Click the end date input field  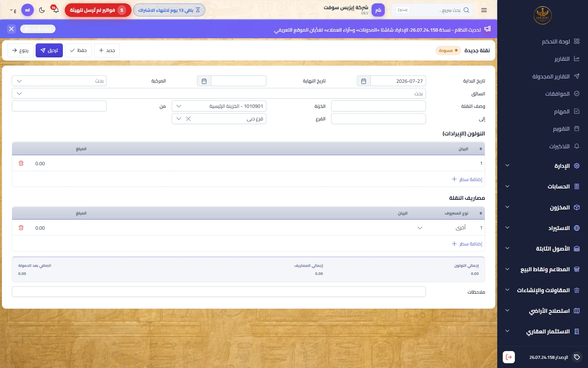coord(239,81)
